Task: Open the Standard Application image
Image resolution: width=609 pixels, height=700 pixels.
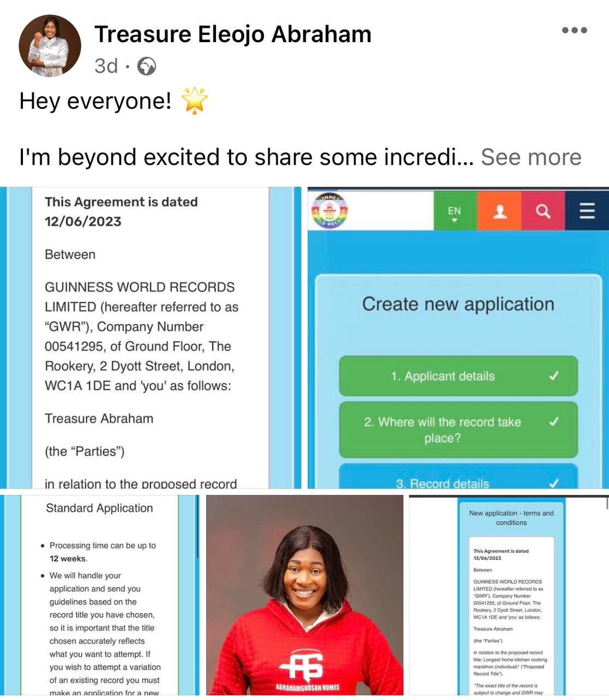Action: point(100,595)
